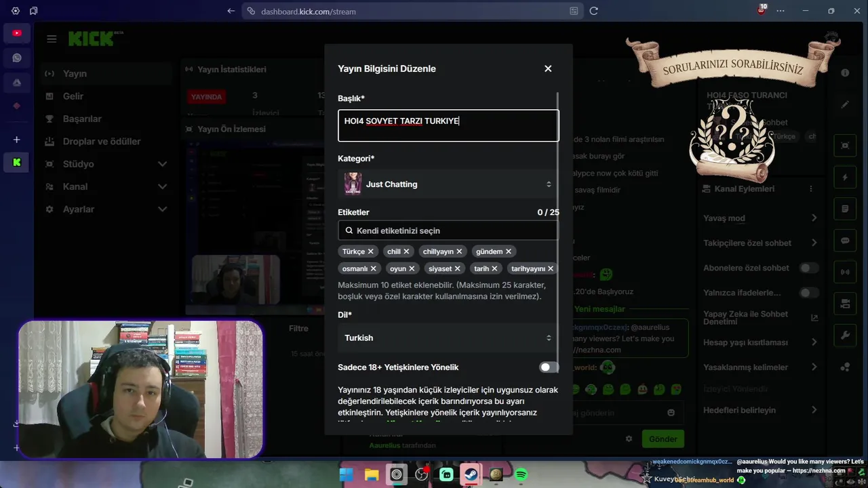Screen dimensions: 868x488
Task: Open the hamburger menu beside Kick logo
Action: (52, 39)
